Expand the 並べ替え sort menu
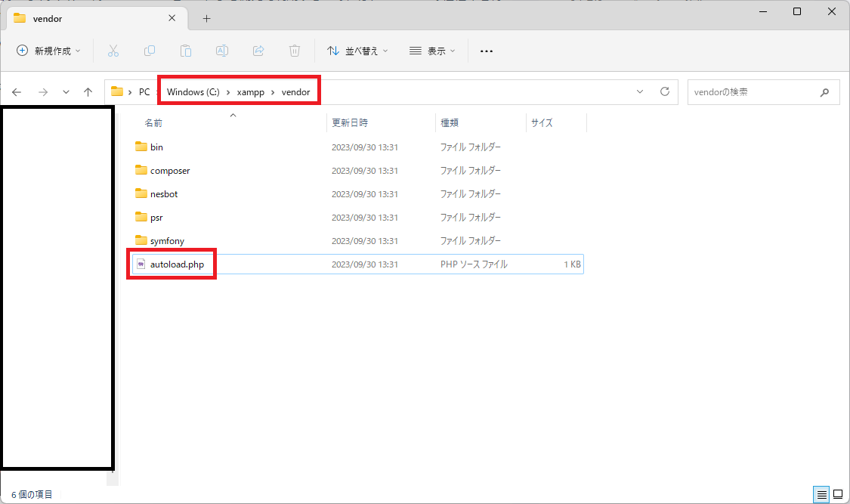Screen dimensions: 850x504 pos(357,51)
